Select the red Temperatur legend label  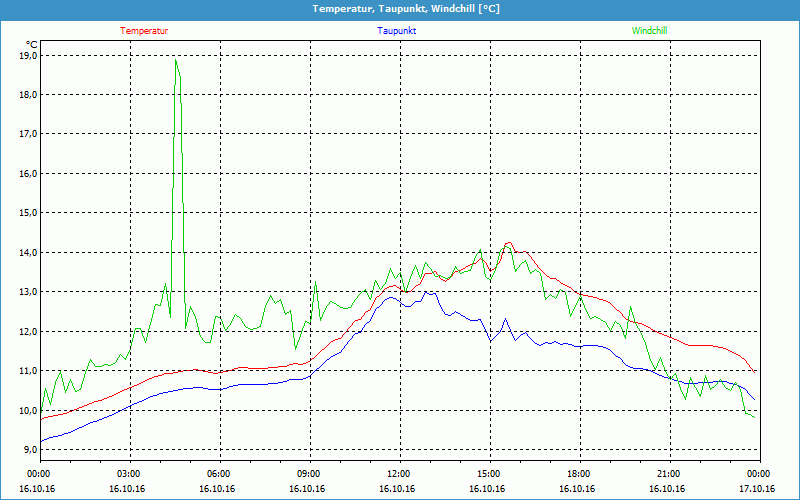144,31
